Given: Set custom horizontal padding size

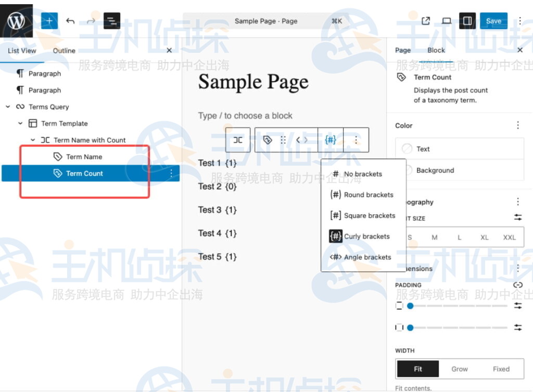Looking at the screenshot, I should (518, 328).
